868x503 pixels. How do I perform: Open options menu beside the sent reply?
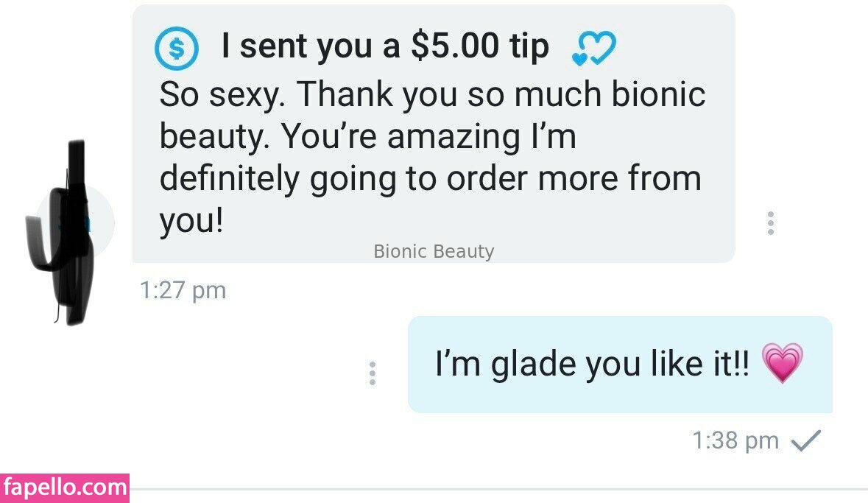(373, 373)
